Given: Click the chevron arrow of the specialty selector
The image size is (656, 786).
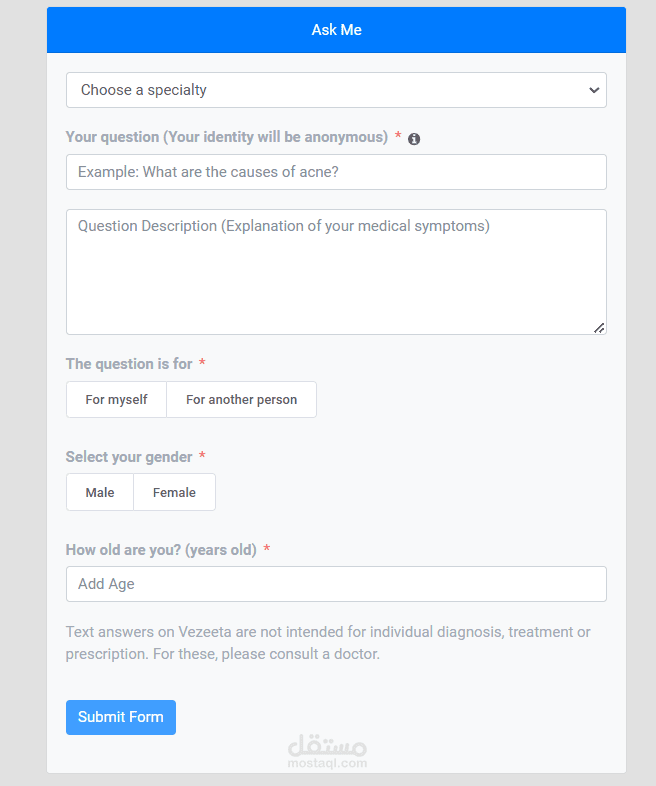Looking at the screenshot, I should [594, 90].
